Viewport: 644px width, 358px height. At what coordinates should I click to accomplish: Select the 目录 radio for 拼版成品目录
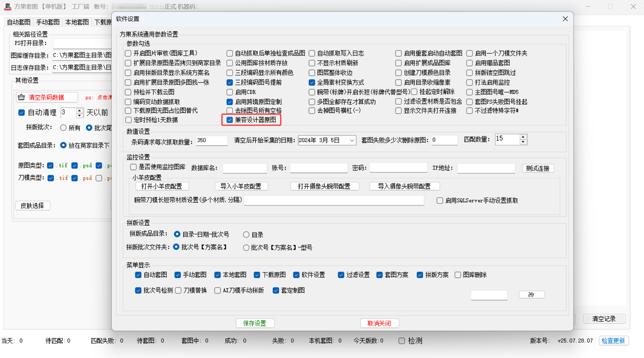click(x=246, y=235)
